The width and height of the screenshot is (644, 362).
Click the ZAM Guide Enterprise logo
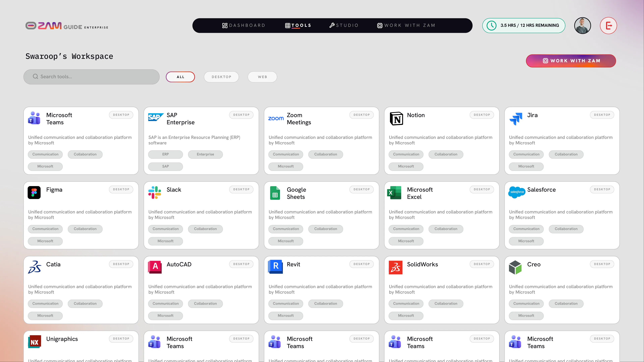pos(67,26)
